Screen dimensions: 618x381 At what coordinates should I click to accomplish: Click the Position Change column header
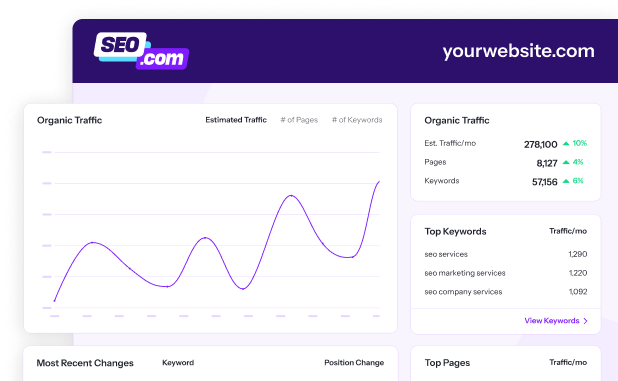pos(354,363)
